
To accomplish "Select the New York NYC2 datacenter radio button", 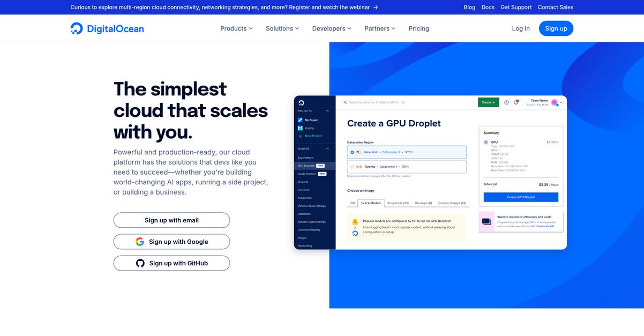I will pyautogui.click(x=352, y=152).
